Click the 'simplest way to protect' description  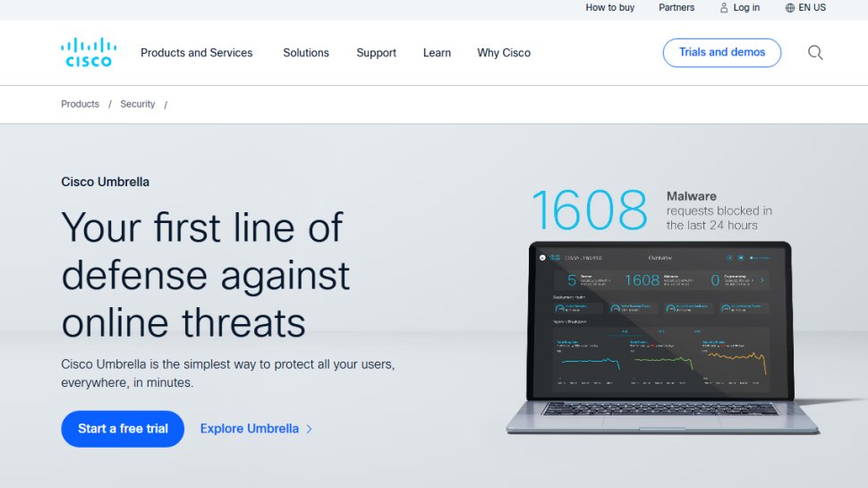227,373
